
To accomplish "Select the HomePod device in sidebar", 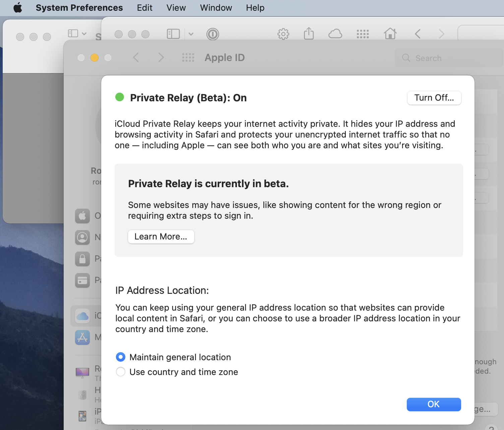I will 82,395.
